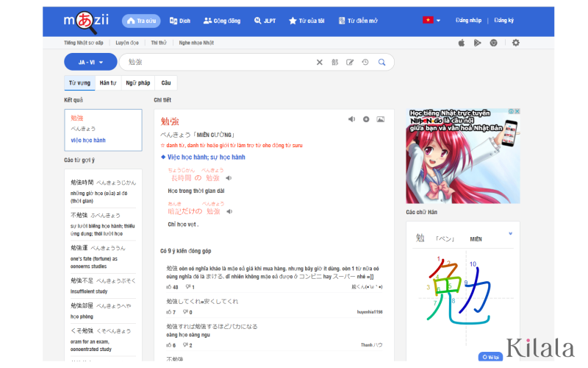Clear the search box with X icon
Image resolution: width=588 pixels, height=368 pixels.
(x=320, y=63)
